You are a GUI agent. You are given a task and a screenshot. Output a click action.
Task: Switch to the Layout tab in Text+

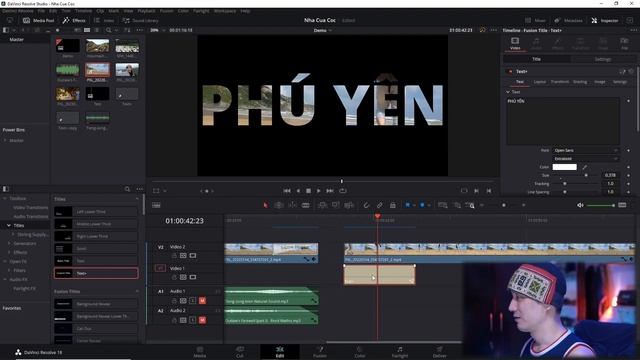540,82
